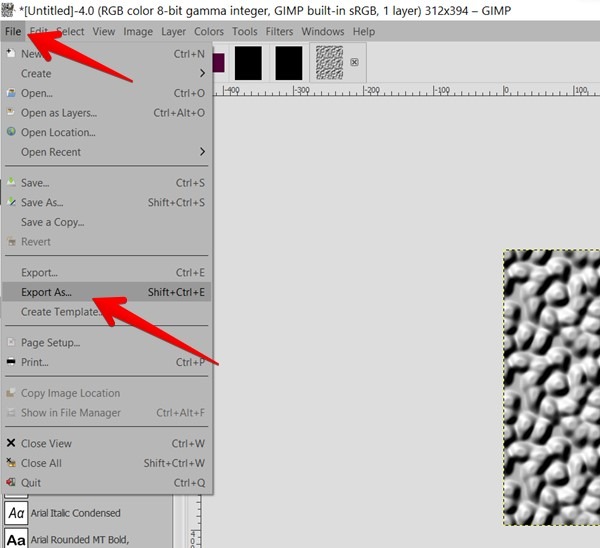Click the Print printer icon
Screen dimensions: 600x548
point(11,362)
